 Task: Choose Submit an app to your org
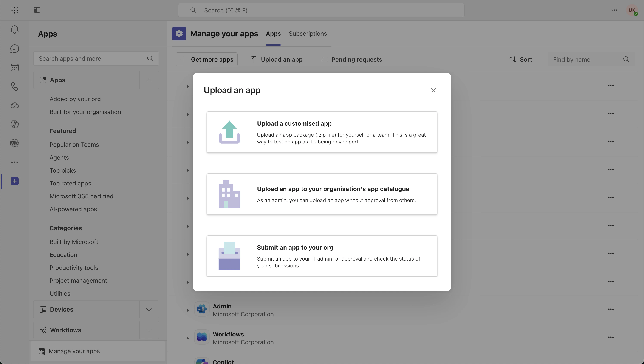point(322,256)
